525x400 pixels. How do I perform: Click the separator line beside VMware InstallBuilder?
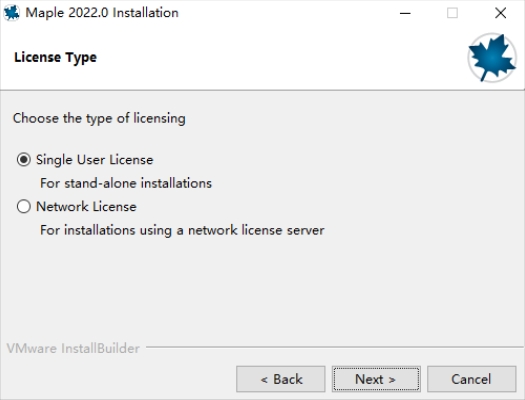pyautogui.click(x=334, y=347)
